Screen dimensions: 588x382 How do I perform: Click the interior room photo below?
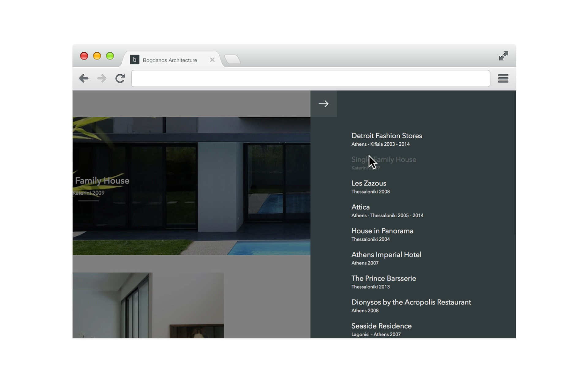pyautogui.click(x=148, y=305)
